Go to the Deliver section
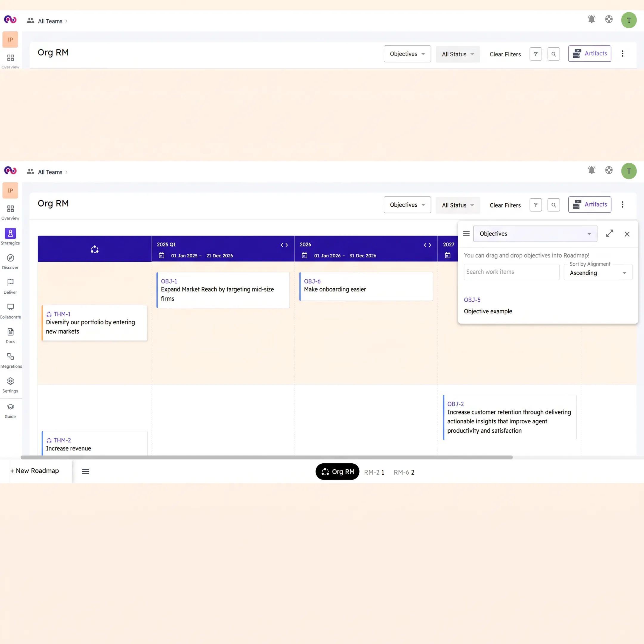 click(10, 286)
